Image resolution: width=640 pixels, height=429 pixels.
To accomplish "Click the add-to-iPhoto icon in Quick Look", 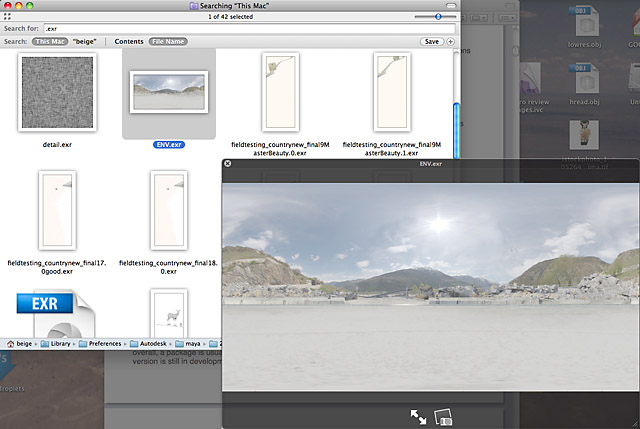I will [443, 417].
